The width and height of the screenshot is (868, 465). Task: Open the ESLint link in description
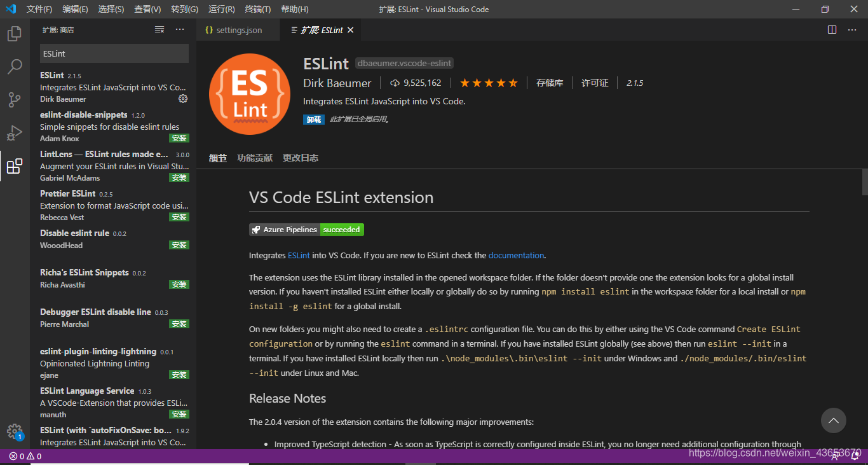coord(299,255)
